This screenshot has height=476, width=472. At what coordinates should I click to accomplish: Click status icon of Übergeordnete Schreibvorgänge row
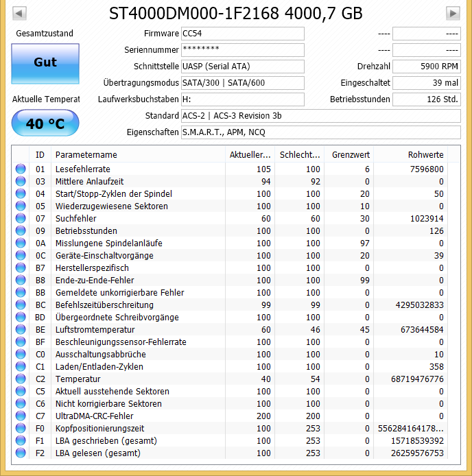coord(21,317)
